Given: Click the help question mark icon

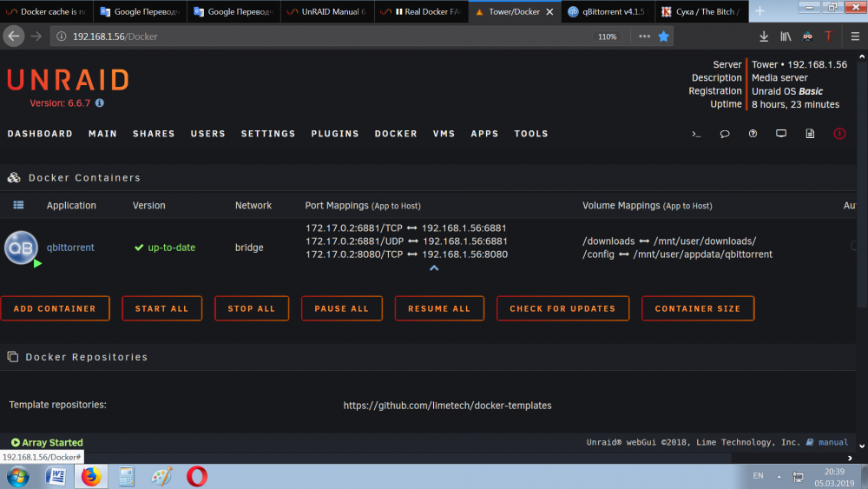Looking at the screenshot, I should tap(753, 134).
